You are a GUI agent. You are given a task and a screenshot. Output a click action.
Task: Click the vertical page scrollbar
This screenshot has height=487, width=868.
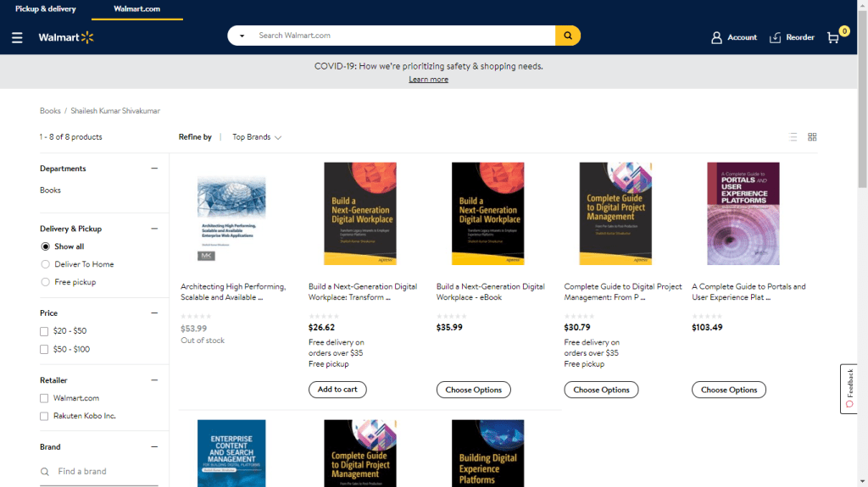[x=862, y=102]
